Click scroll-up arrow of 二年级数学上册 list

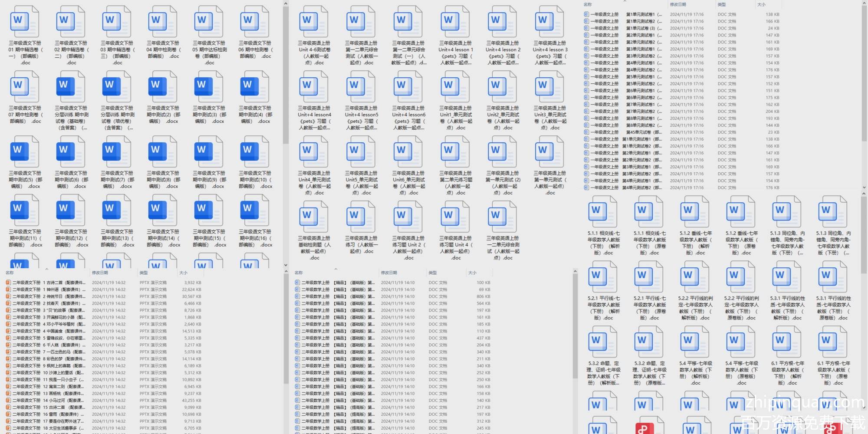click(x=575, y=272)
